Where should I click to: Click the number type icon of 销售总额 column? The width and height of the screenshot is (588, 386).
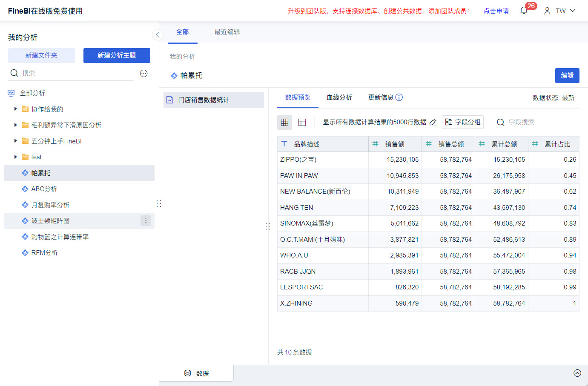pyautogui.click(x=429, y=144)
